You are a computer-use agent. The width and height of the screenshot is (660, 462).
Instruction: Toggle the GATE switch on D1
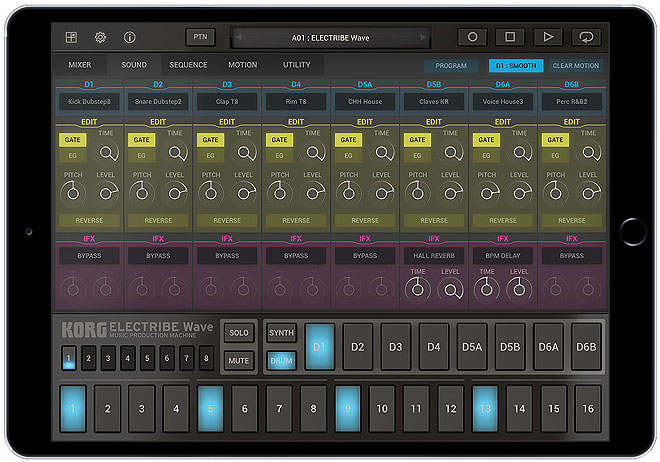72,140
